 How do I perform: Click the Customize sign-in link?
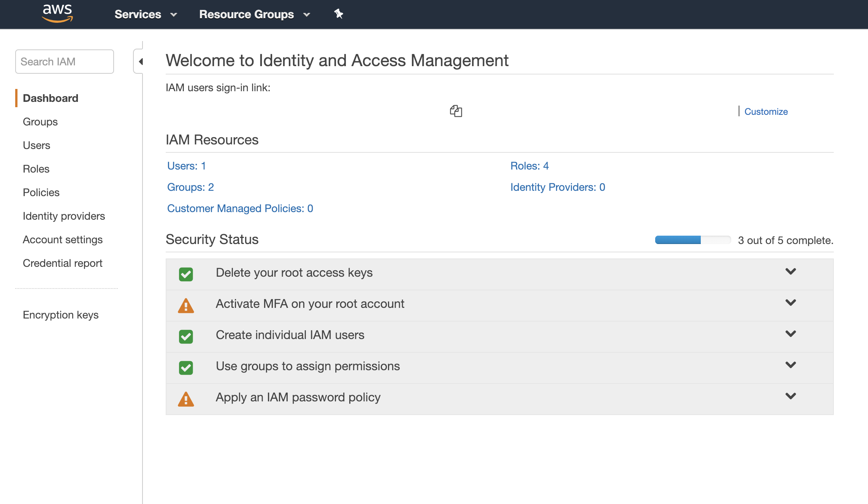(766, 111)
